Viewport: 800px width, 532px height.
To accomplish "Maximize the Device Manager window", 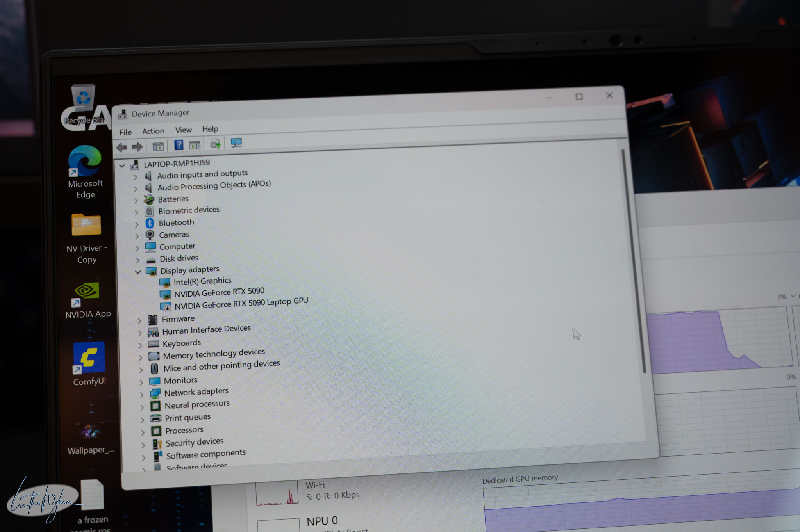I will [x=579, y=96].
